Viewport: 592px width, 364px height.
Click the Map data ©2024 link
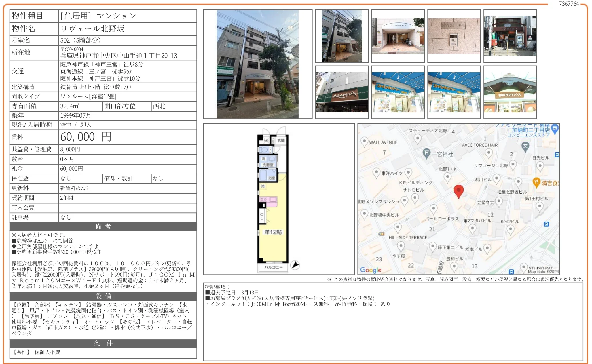click(x=543, y=272)
